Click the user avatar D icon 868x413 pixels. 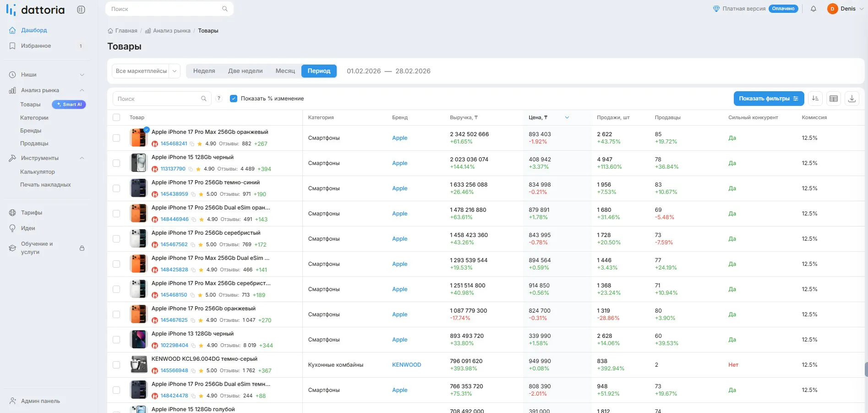pyautogui.click(x=832, y=9)
